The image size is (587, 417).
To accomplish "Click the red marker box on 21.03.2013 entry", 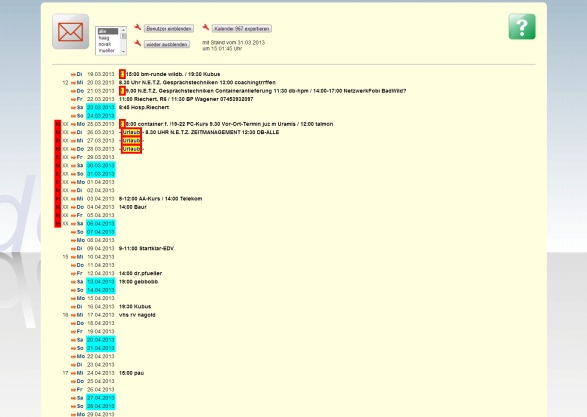I will coord(122,91).
